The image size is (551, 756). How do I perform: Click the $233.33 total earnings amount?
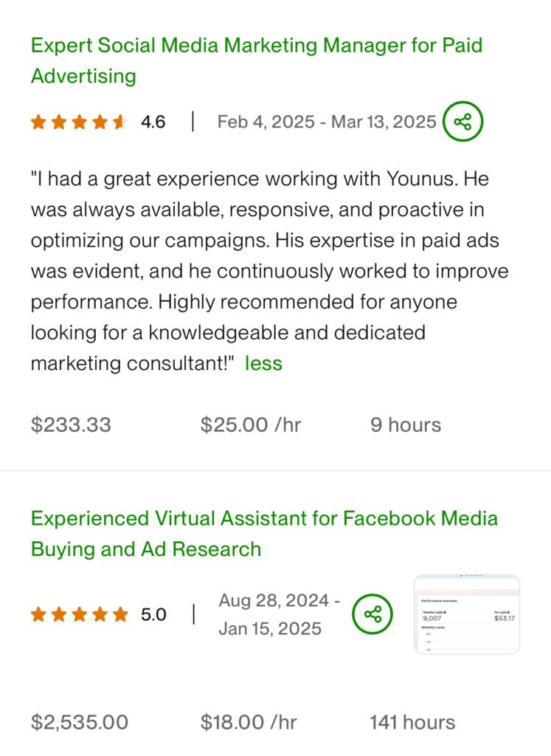(x=71, y=425)
